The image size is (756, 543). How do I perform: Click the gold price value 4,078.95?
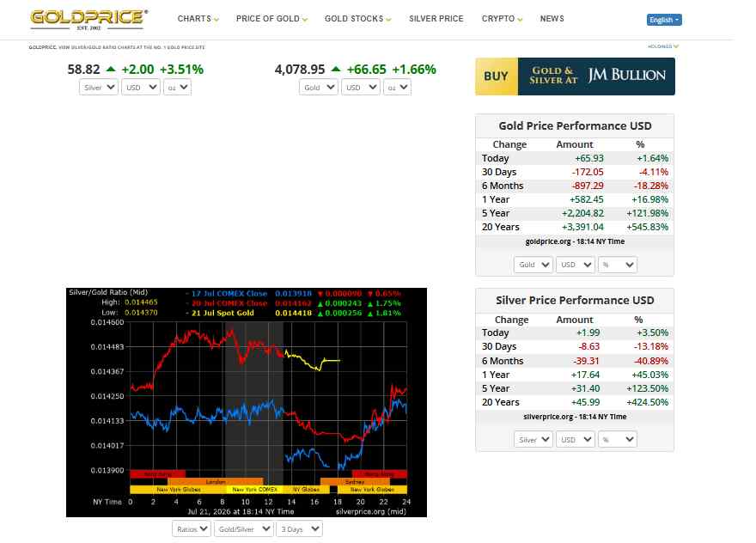pyautogui.click(x=300, y=70)
